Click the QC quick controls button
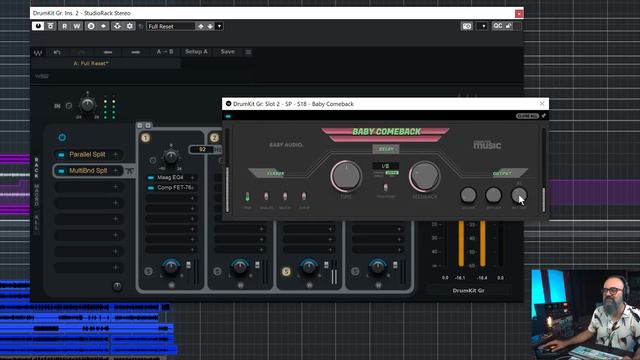 498,26
